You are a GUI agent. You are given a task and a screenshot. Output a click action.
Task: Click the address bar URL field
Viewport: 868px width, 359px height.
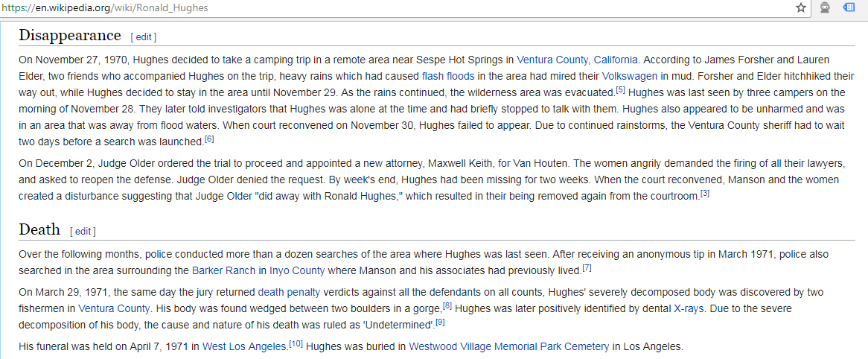click(372, 7)
